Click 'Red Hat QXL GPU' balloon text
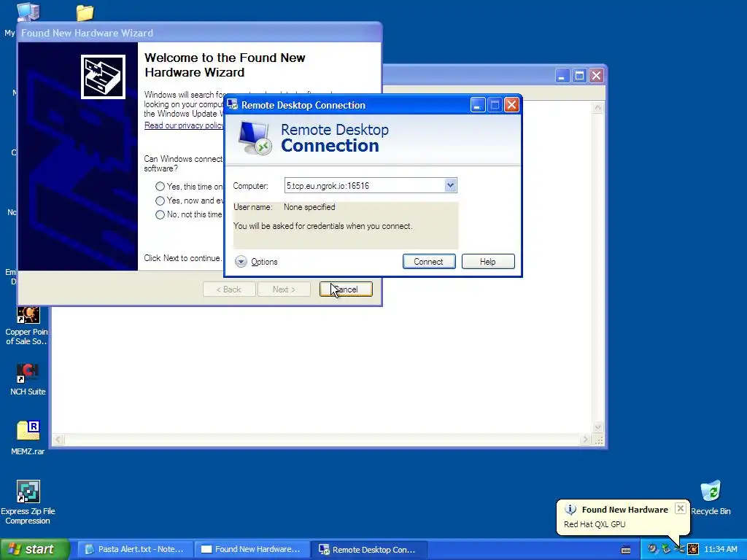The width and height of the screenshot is (747, 560). 595,524
